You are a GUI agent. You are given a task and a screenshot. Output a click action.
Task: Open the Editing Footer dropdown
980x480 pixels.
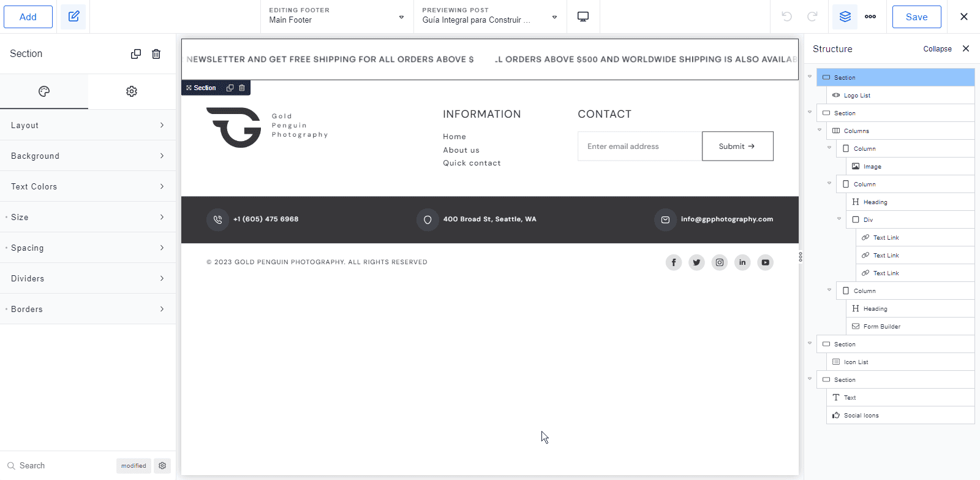point(337,17)
